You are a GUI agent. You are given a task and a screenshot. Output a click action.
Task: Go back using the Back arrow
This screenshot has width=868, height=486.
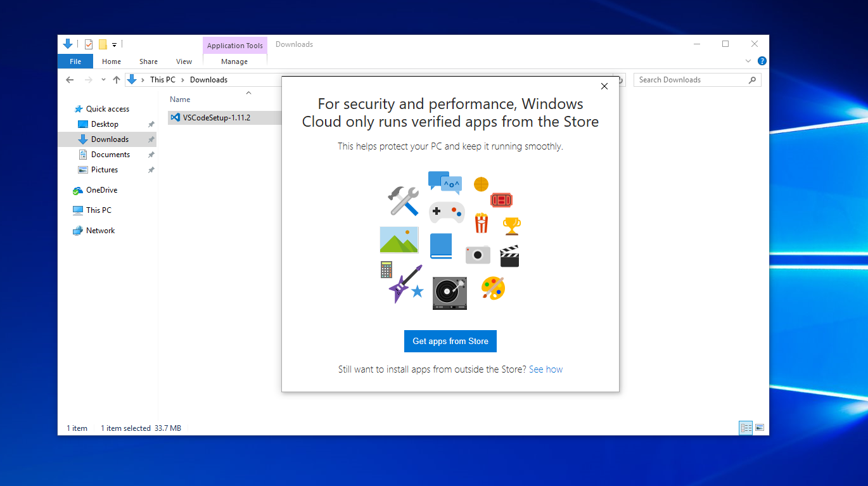click(70, 80)
